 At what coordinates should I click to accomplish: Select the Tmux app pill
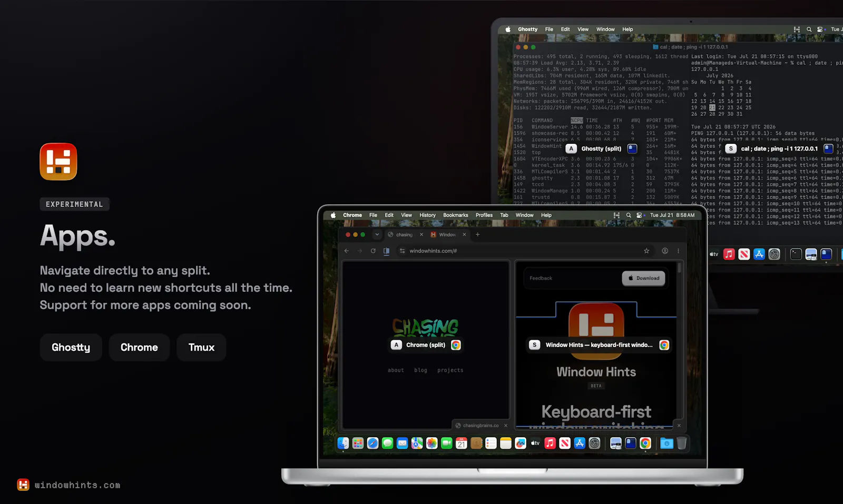pos(201,347)
